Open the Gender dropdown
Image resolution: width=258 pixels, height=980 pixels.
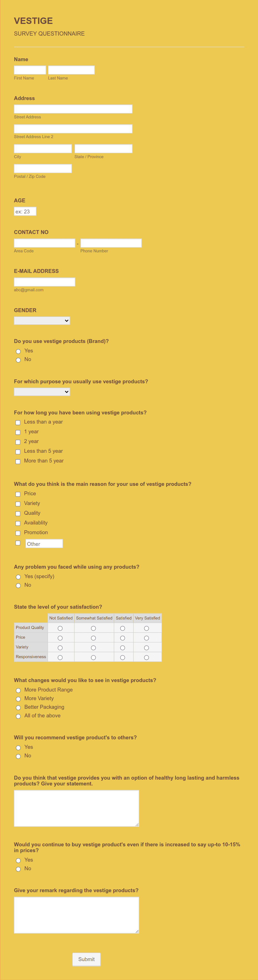click(x=42, y=321)
